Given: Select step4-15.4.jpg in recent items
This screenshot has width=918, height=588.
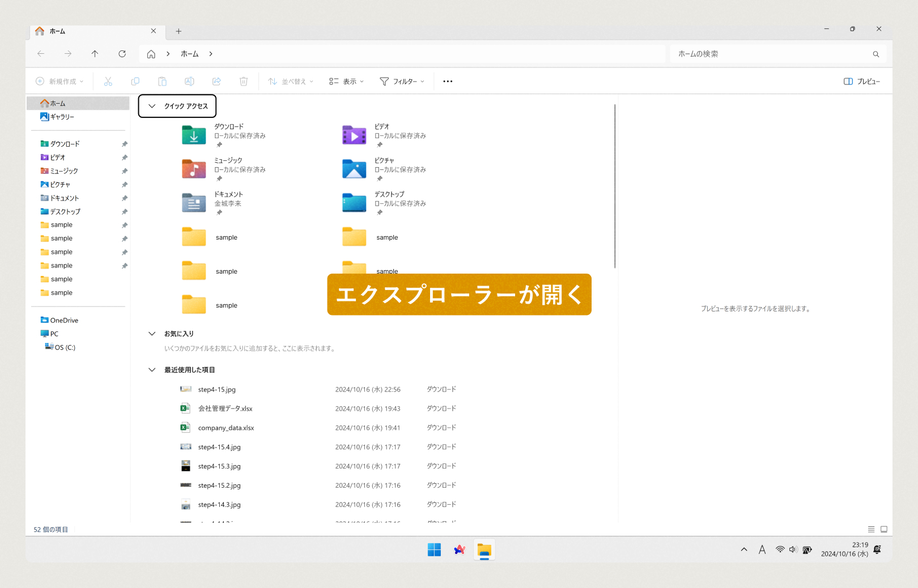Looking at the screenshot, I should (x=219, y=447).
